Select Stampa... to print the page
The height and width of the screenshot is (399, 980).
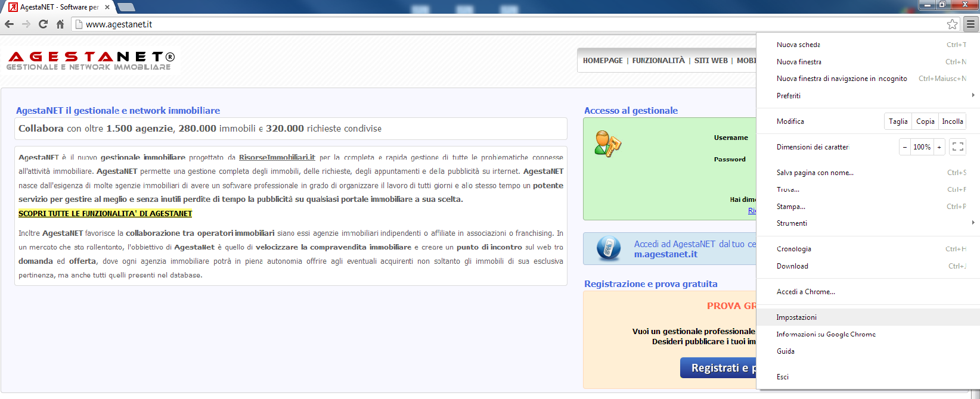(x=868, y=207)
